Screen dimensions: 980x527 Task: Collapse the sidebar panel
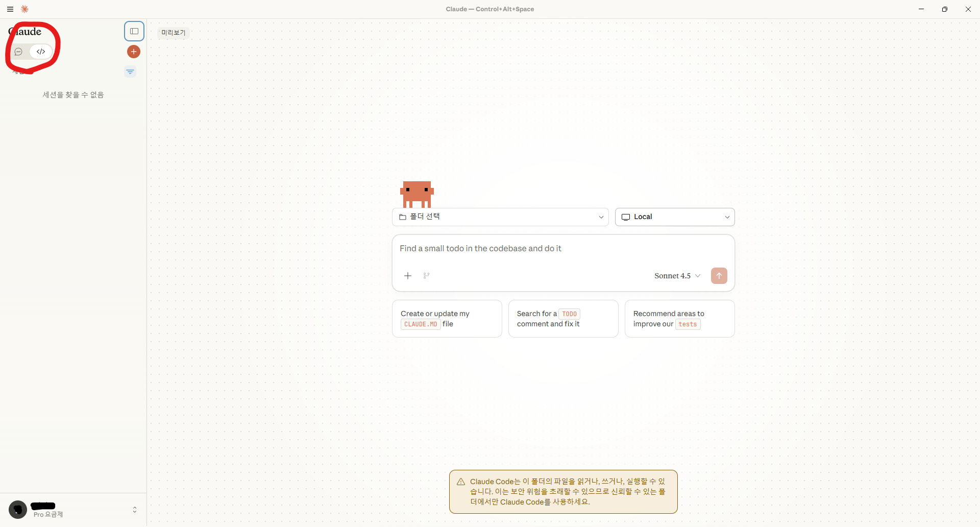tap(134, 31)
